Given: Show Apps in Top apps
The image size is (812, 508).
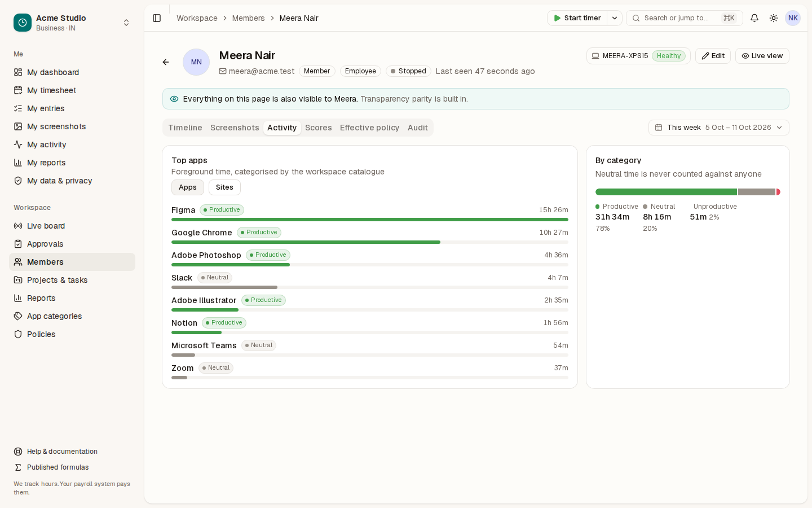Looking at the screenshot, I should click(x=188, y=187).
